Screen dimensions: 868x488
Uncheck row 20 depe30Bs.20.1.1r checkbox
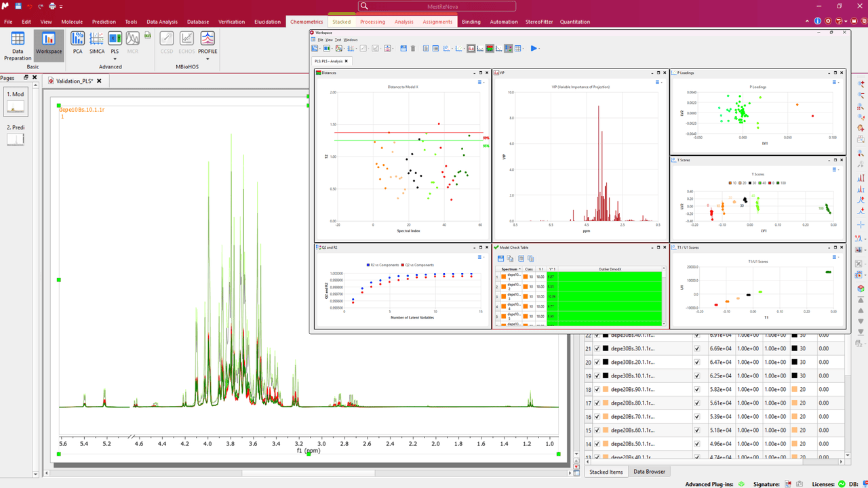597,362
